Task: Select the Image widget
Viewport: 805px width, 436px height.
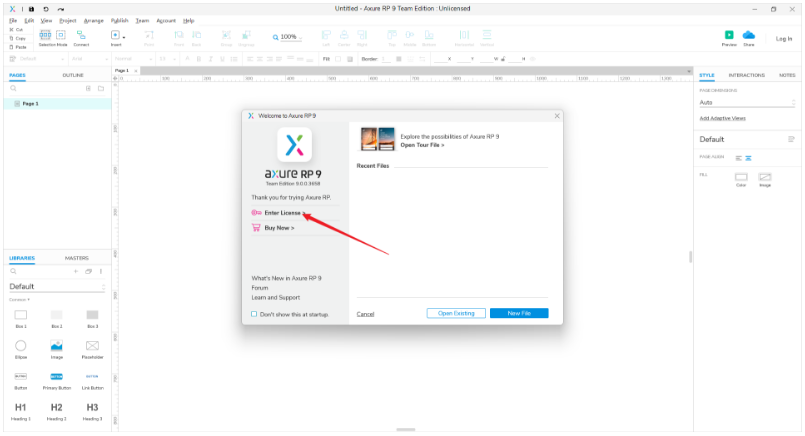Action: click(56, 349)
